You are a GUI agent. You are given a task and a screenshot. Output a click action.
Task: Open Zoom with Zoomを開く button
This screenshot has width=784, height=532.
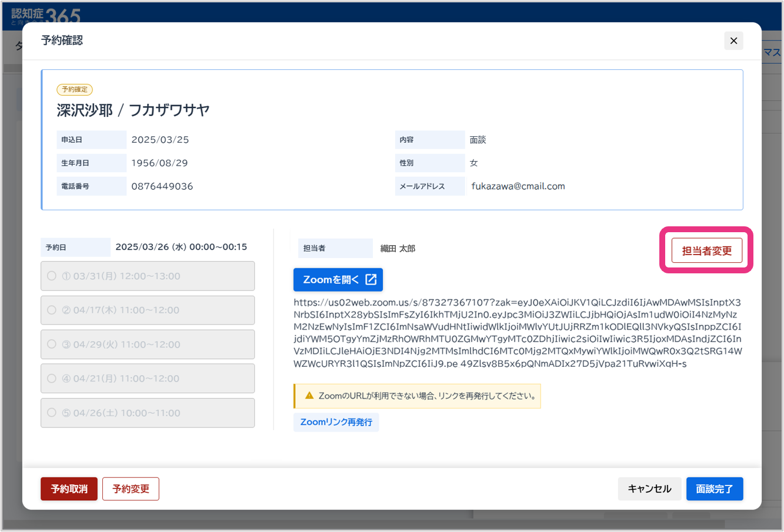pos(338,280)
